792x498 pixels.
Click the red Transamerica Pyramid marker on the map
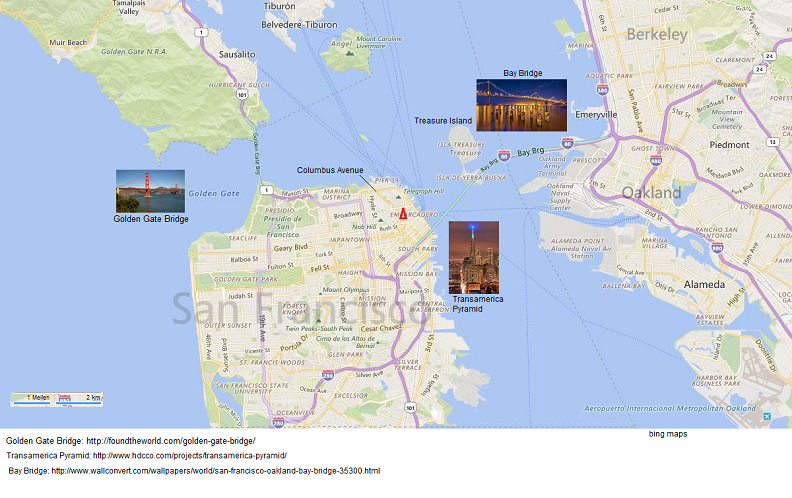pos(403,213)
